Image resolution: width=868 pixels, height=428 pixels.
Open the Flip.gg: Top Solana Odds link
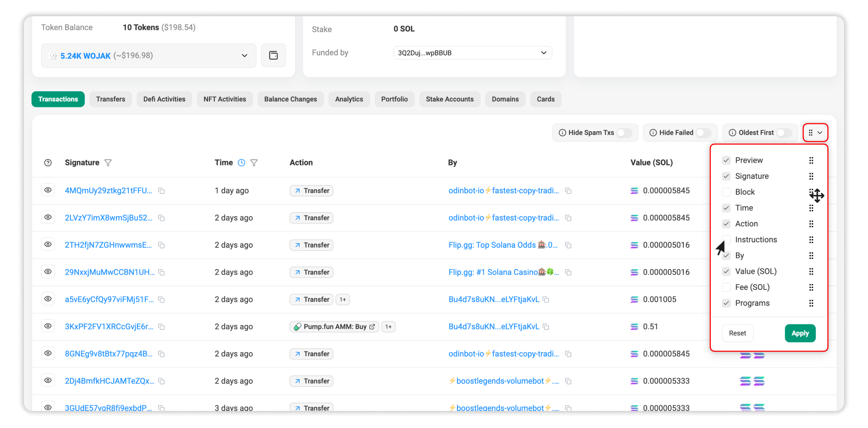490,245
